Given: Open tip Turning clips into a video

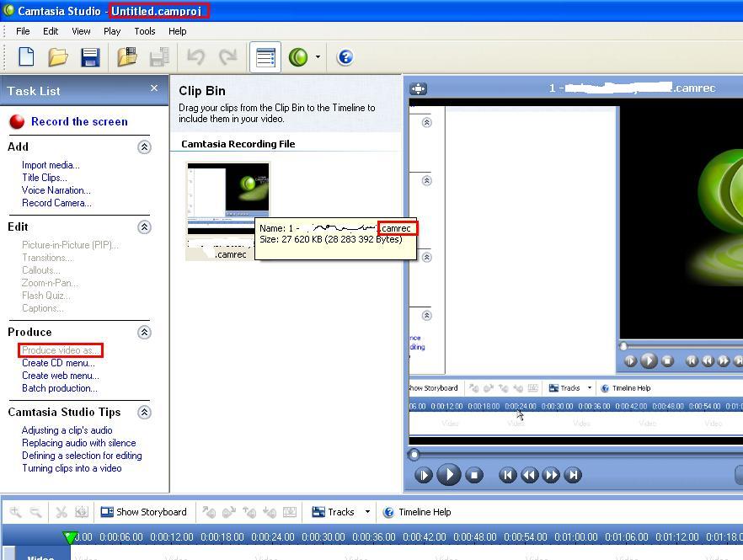Looking at the screenshot, I should point(72,468).
